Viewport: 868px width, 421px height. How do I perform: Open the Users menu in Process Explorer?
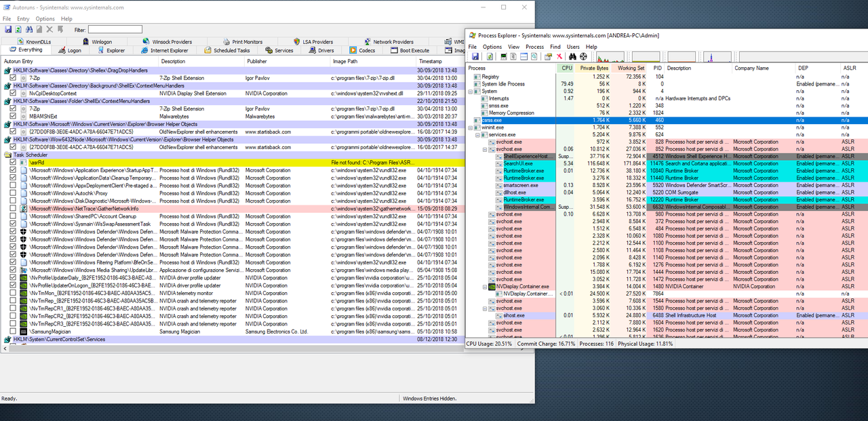pos(573,47)
